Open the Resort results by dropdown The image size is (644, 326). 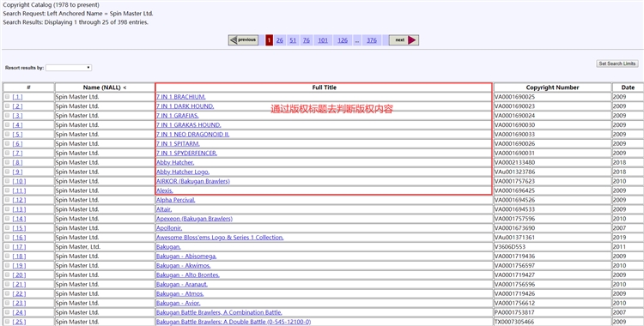coord(69,67)
